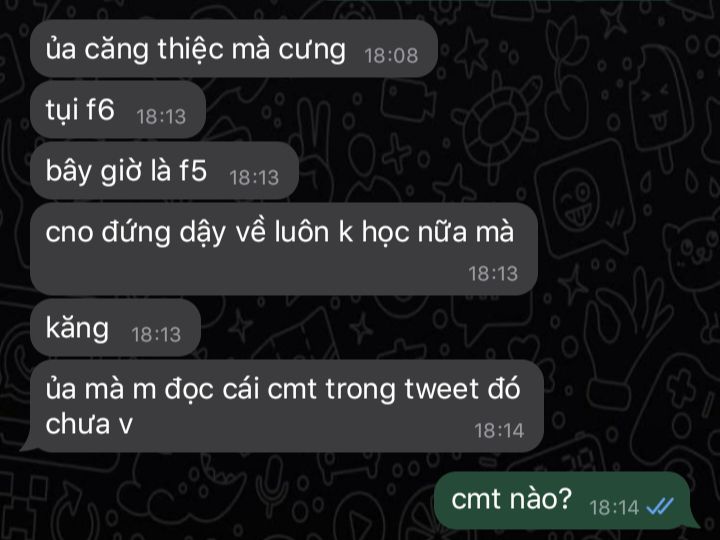Viewport: 720px width, 540px height.
Task: Click the bitten popsicle doodle in the background
Action: pos(660,110)
